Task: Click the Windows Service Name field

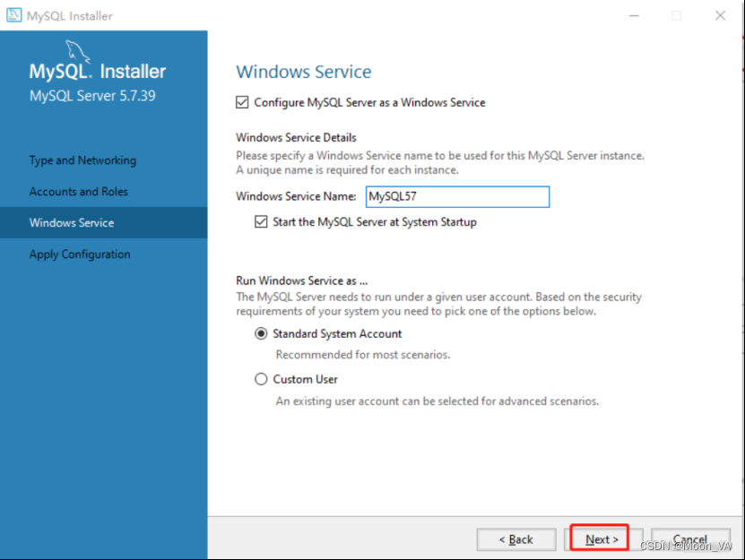Action: point(457,196)
